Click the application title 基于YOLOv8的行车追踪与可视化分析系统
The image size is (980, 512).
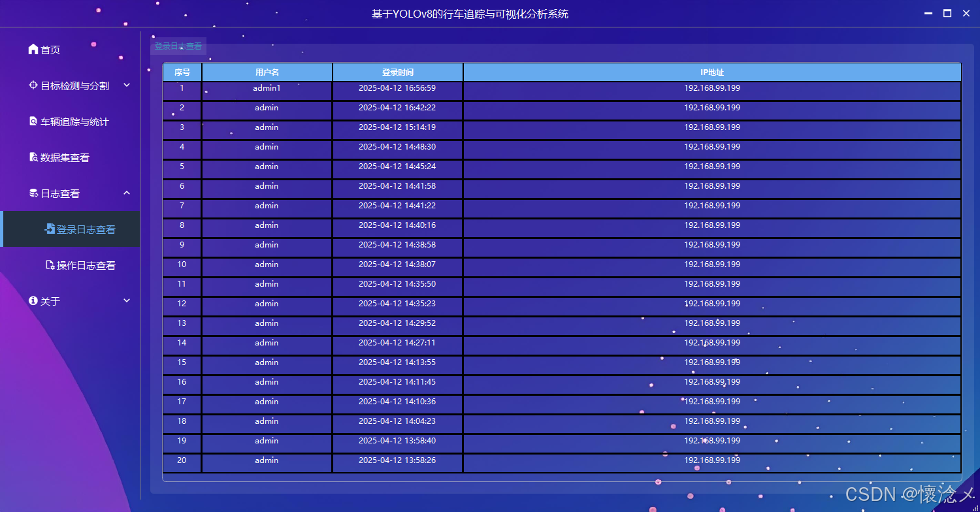click(x=470, y=14)
